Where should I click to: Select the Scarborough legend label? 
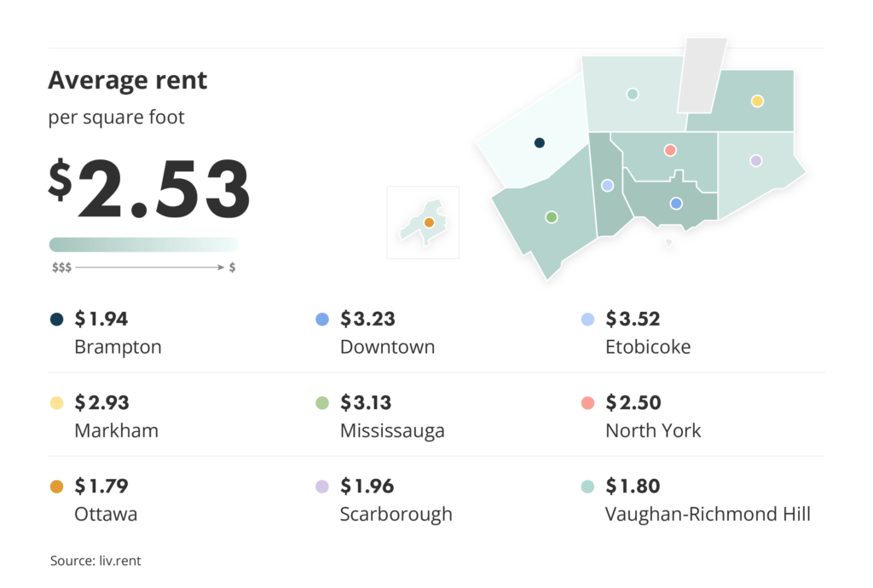(x=396, y=514)
